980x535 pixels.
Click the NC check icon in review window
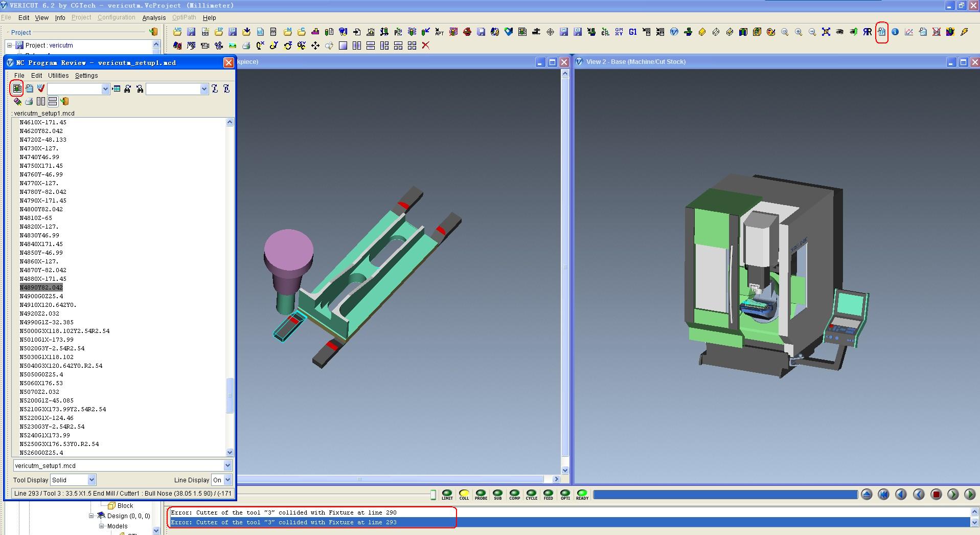[x=41, y=88]
